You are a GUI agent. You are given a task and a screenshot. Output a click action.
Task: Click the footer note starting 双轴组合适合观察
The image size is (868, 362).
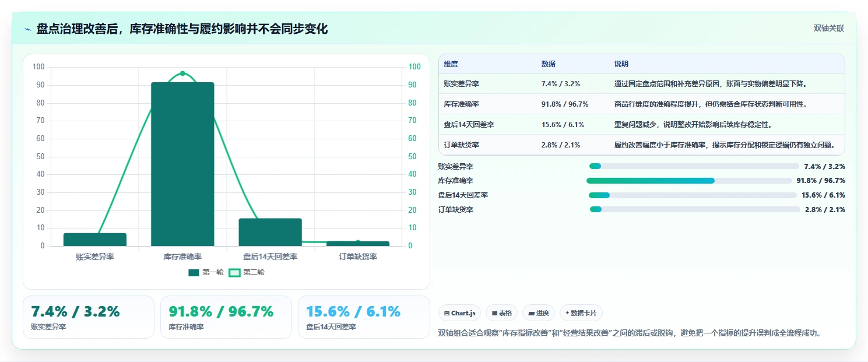(630, 333)
